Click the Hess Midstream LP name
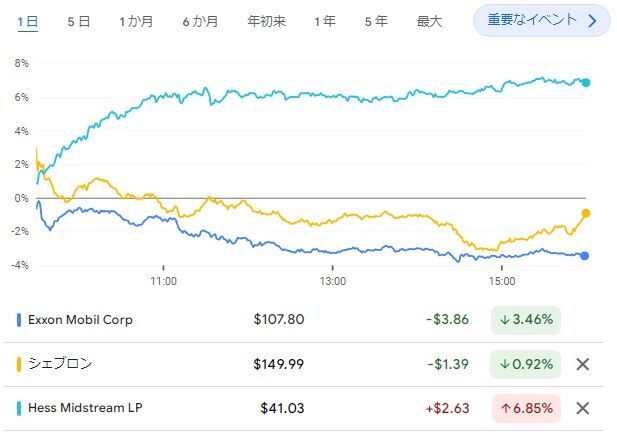 click(85, 408)
